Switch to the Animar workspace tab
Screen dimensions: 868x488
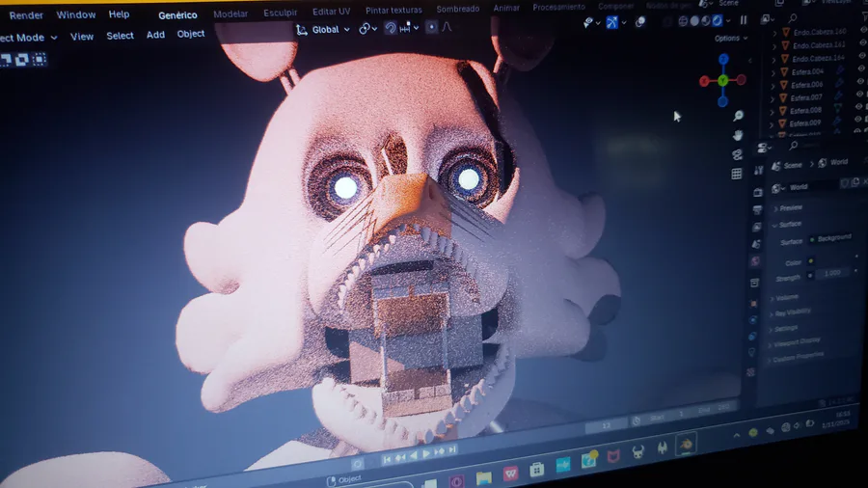[x=506, y=8]
